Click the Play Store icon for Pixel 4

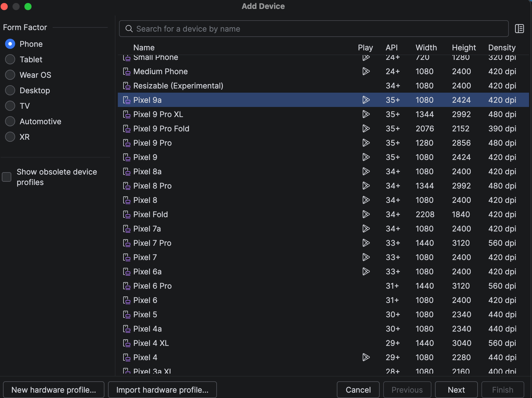[366, 357]
